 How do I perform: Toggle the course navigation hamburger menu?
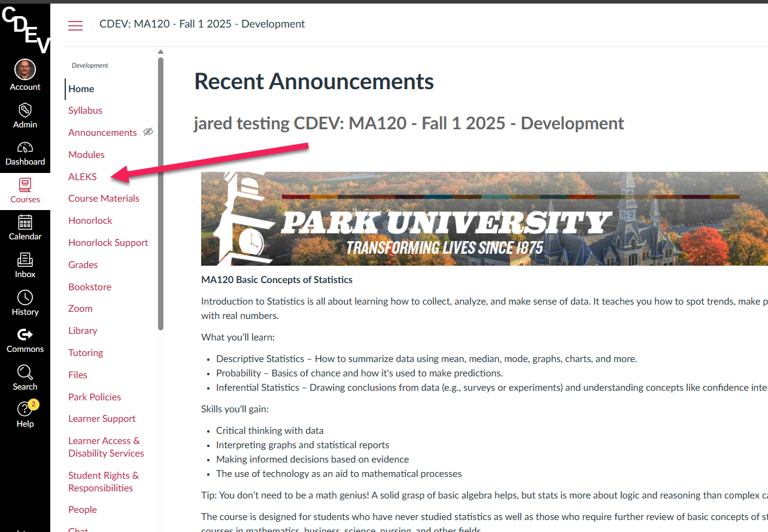(x=75, y=25)
